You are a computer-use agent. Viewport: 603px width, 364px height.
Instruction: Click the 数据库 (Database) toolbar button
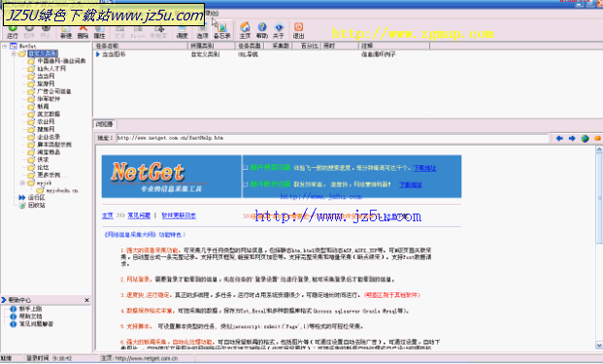[158, 31]
